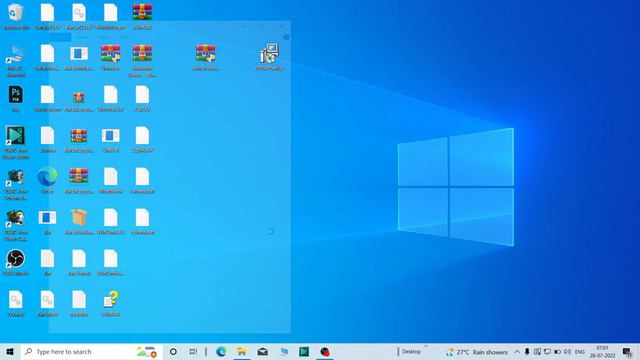
Task: Open the notification center icon
Action: point(627,351)
